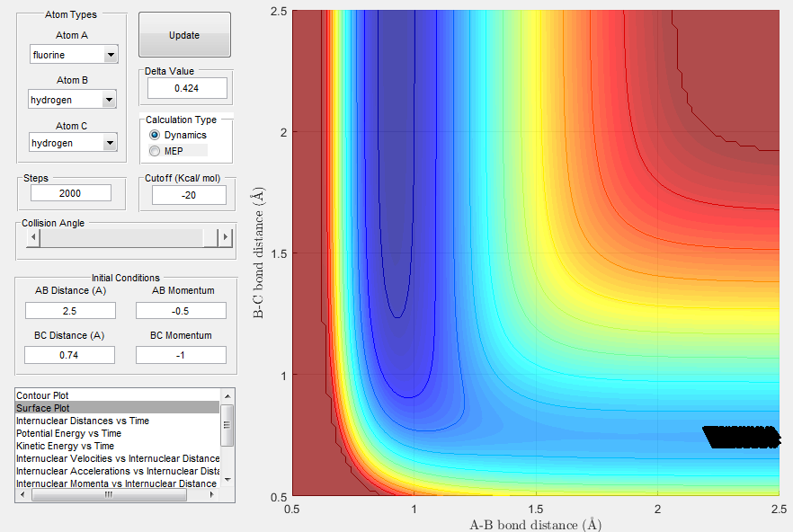Click the Collision Angle left arrow
Image resolution: width=793 pixels, height=532 pixels.
pyautogui.click(x=33, y=237)
